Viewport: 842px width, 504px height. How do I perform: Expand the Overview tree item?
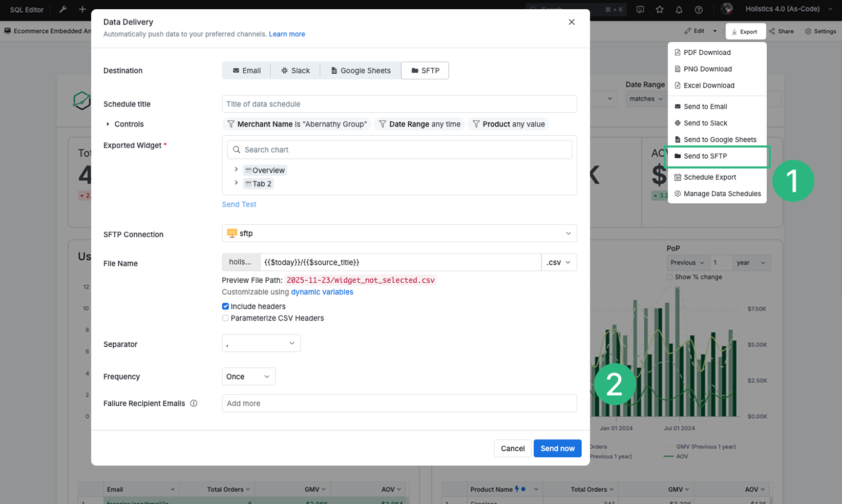coord(236,170)
